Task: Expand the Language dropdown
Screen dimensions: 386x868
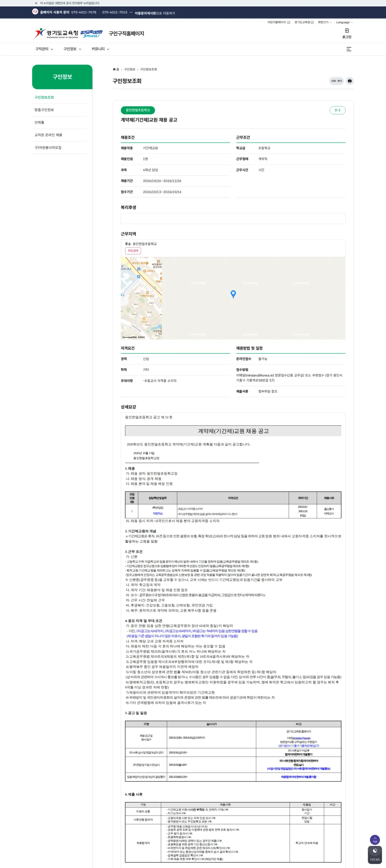Action: 345,22
